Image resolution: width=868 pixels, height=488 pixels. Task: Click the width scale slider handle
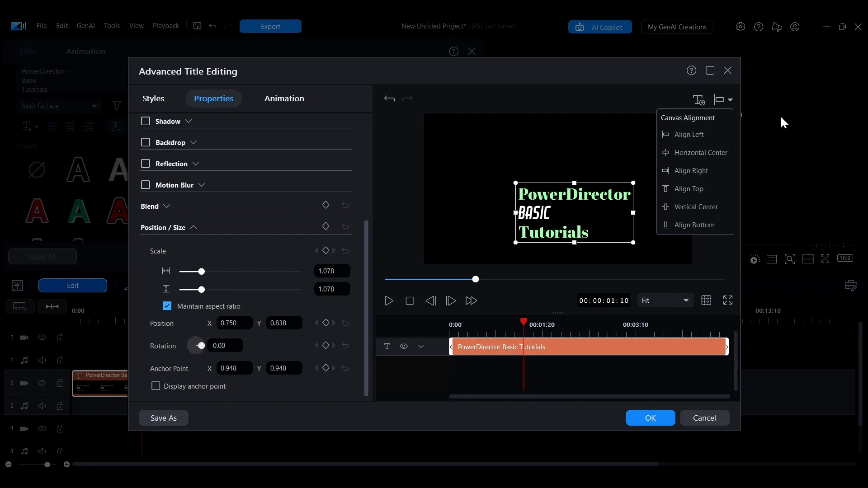[202, 272]
